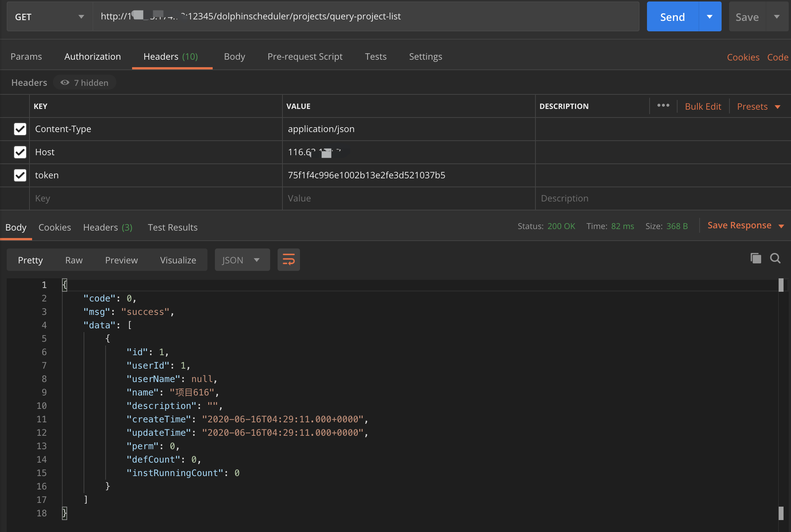Open search in the response viewer

point(775,258)
